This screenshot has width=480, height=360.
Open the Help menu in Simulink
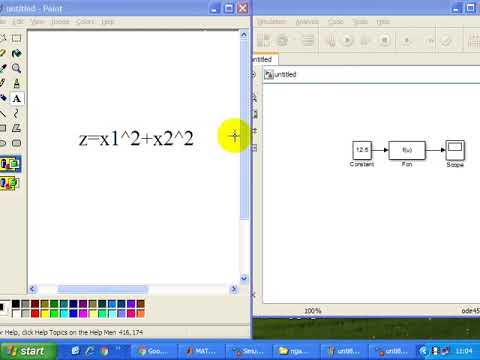[x=383, y=22]
